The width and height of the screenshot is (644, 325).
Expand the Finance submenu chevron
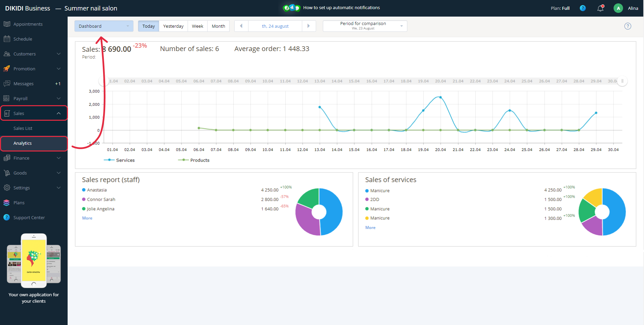[59, 158]
